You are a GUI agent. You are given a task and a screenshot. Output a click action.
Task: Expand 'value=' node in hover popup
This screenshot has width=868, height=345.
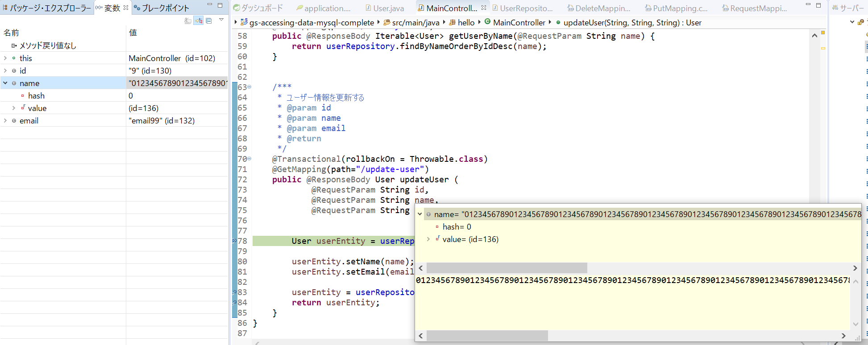pos(428,239)
